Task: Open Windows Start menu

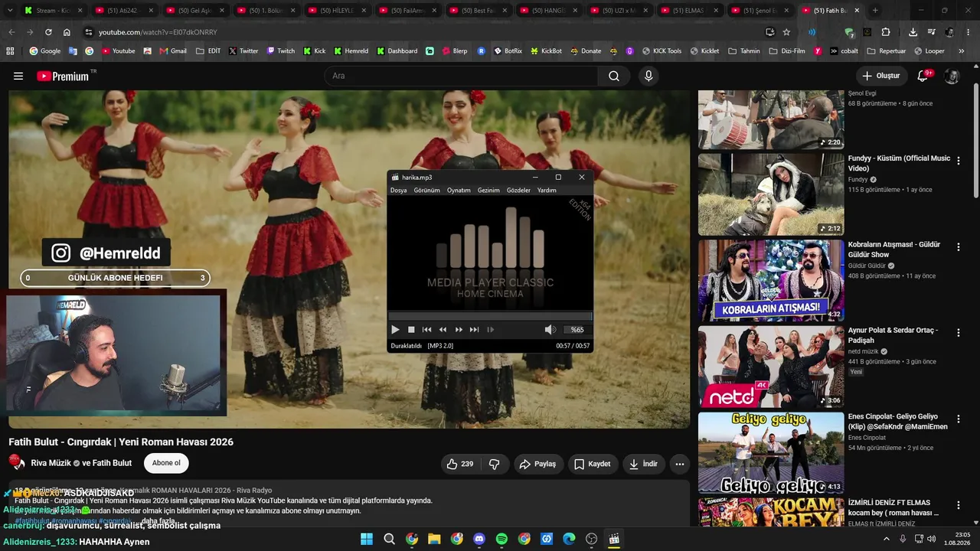Action: (367, 539)
